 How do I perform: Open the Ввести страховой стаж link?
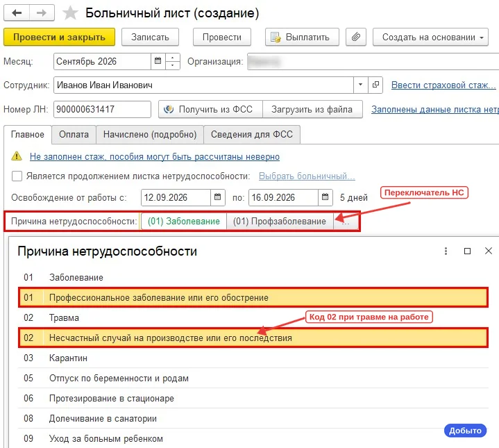click(x=443, y=85)
